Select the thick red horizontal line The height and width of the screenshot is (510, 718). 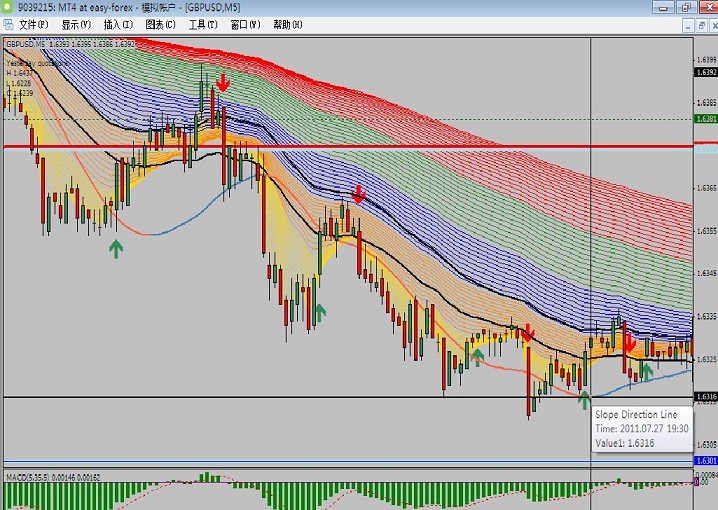point(348,146)
